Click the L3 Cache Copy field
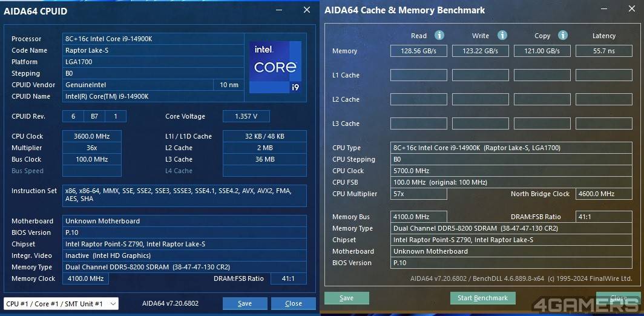The width and height of the screenshot is (644, 316). click(x=542, y=123)
